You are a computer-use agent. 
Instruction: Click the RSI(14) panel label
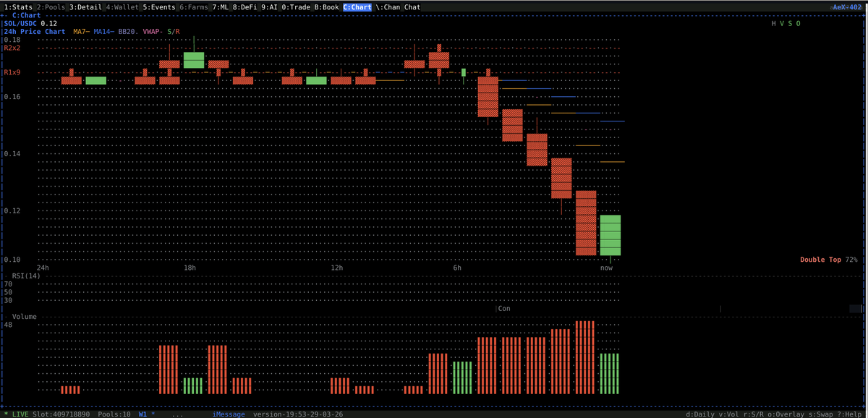click(x=27, y=276)
